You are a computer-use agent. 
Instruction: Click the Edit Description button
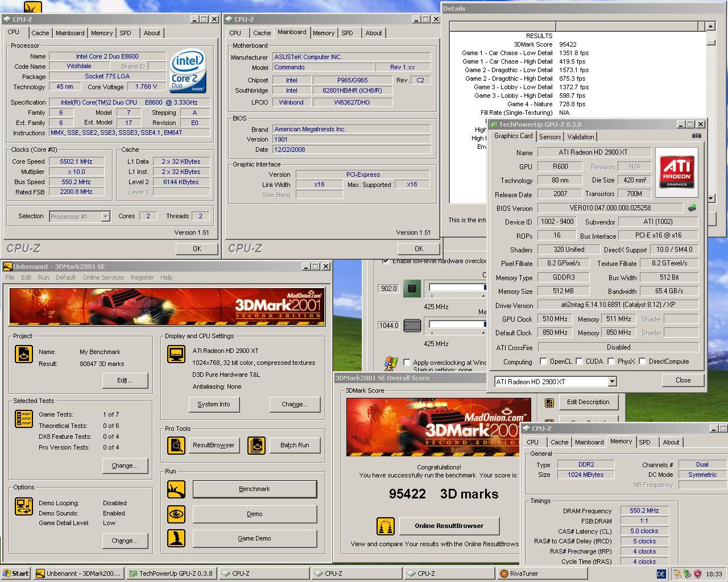coord(588,402)
